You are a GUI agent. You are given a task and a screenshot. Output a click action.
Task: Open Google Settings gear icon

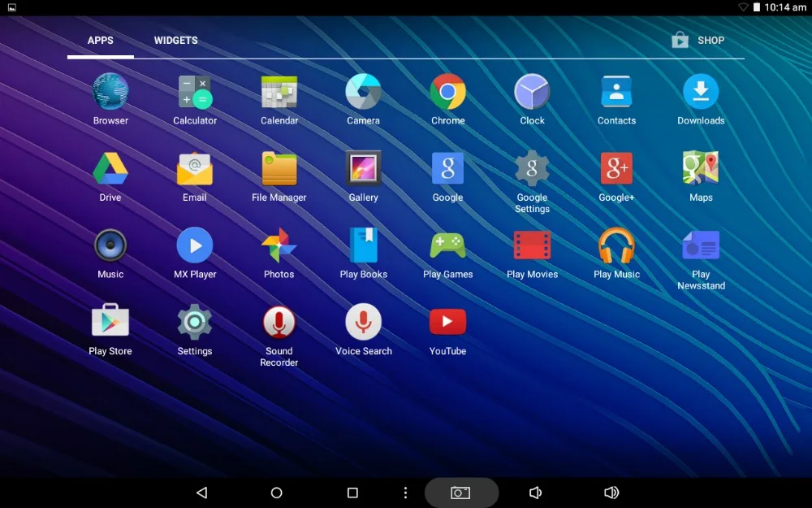click(532, 168)
